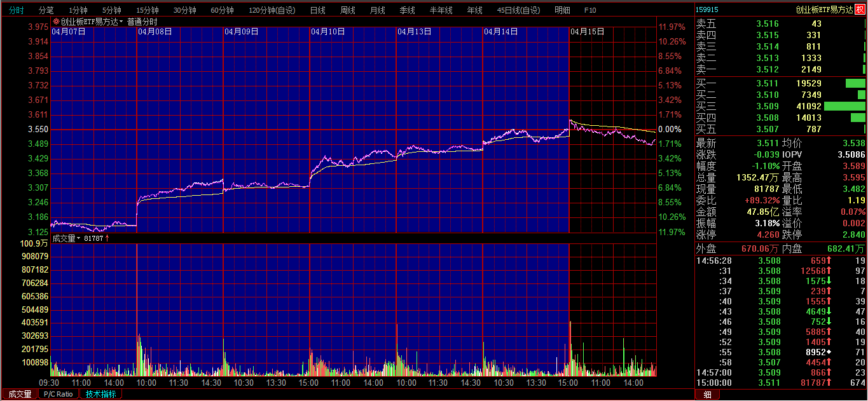This screenshot has height=401, width=868.
Task: Select the P/C Ratio bottom tab
Action: [x=59, y=394]
